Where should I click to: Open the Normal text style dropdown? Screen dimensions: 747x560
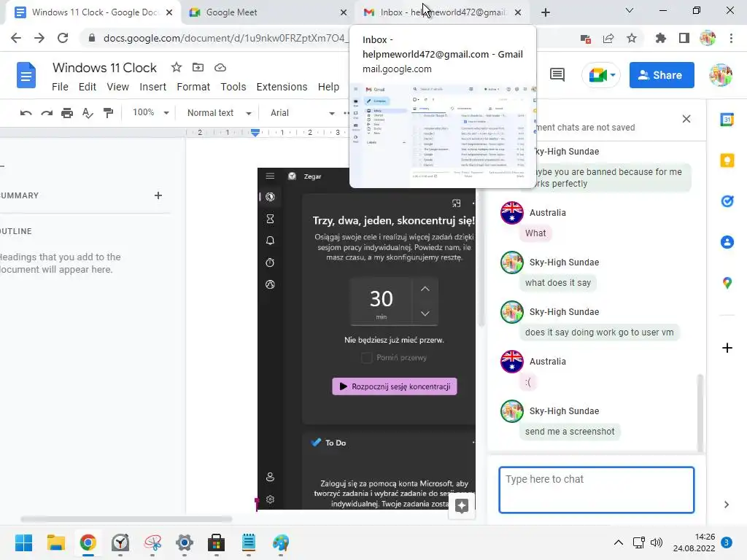click(219, 113)
